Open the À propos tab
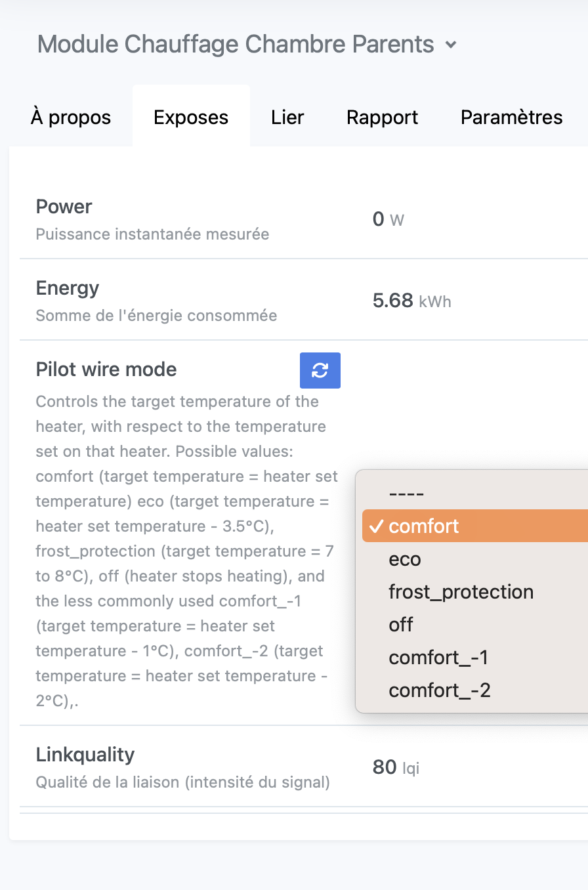Screen dimensions: 588x890 click(x=71, y=117)
